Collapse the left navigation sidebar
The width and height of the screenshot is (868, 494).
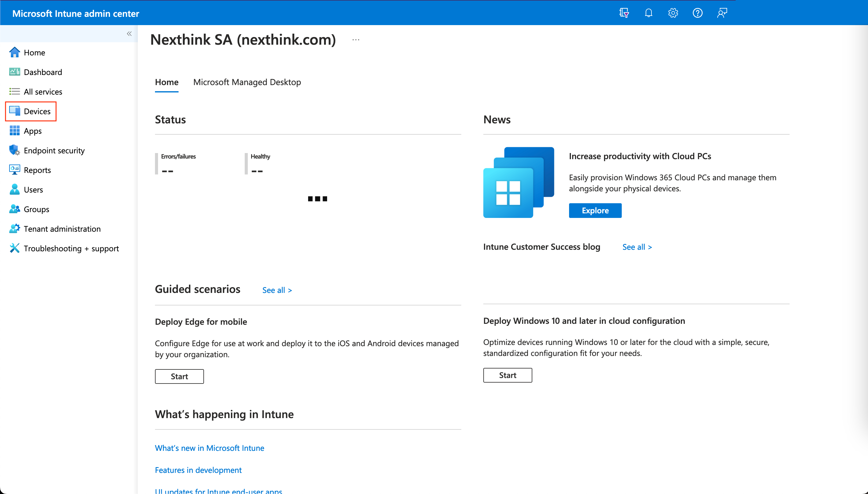click(x=129, y=34)
